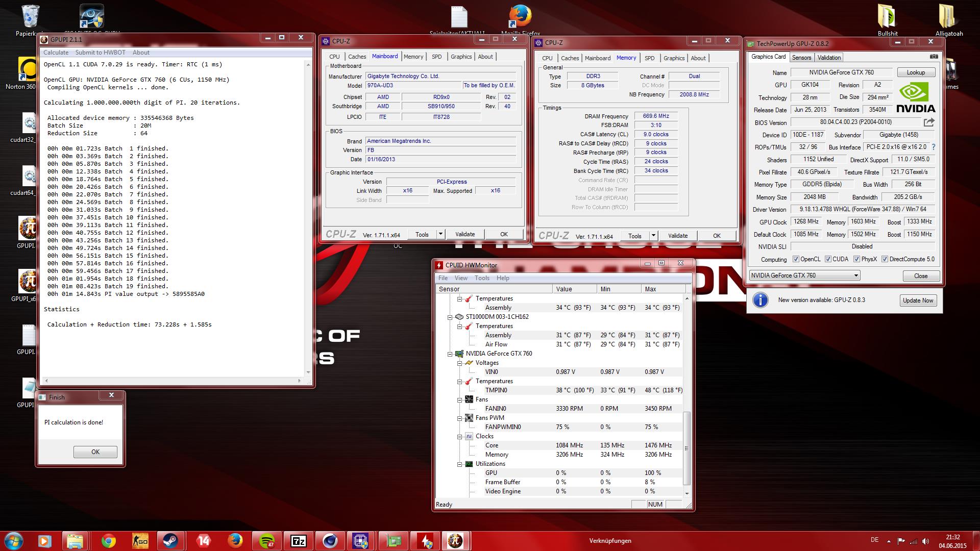This screenshot has width=980, height=551.
Task: Open the Tools menu in HWMonitor
Action: pyautogui.click(x=482, y=278)
